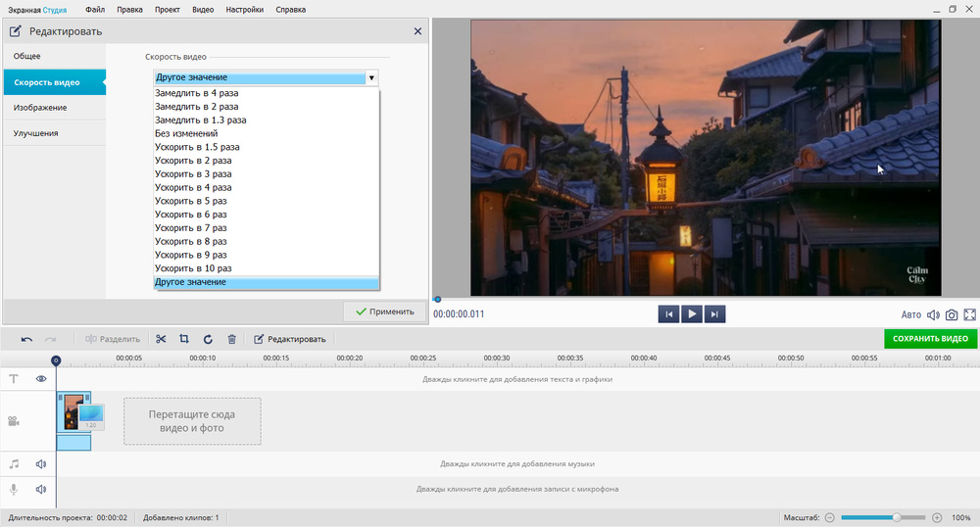The height and width of the screenshot is (527, 980).
Task: Mute the microphone track speaker
Action: [x=41, y=489]
